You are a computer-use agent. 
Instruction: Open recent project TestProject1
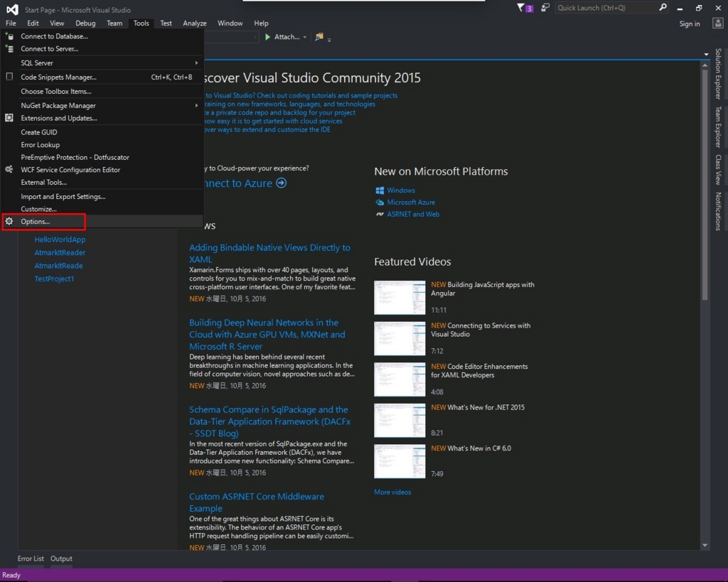[x=54, y=279]
